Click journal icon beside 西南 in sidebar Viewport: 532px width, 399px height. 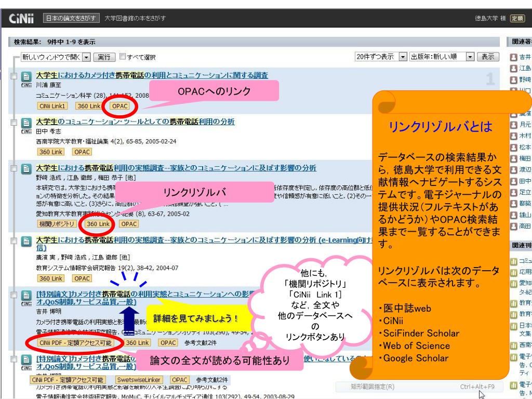click(514, 345)
